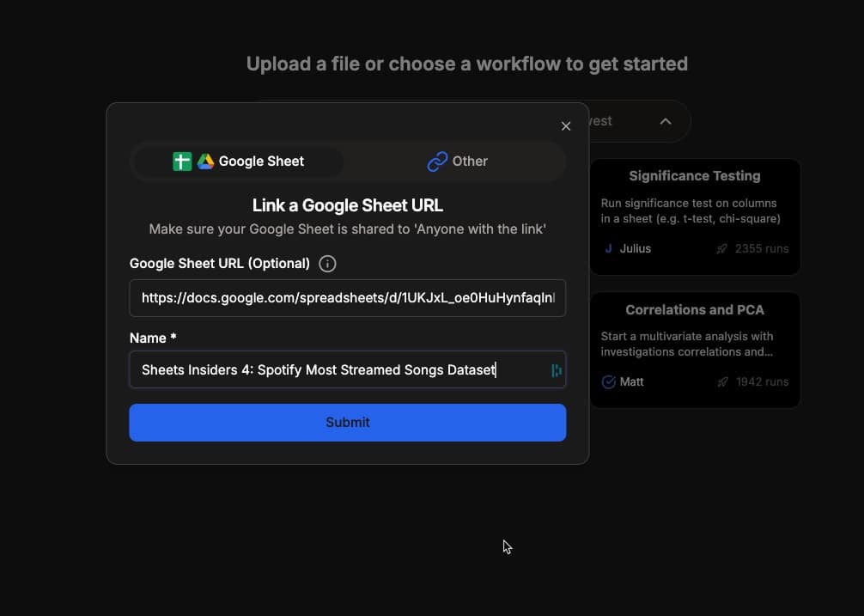Click the rocket icon beside 2355 runs
This screenshot has height=616, width=864.
[722, 248]
